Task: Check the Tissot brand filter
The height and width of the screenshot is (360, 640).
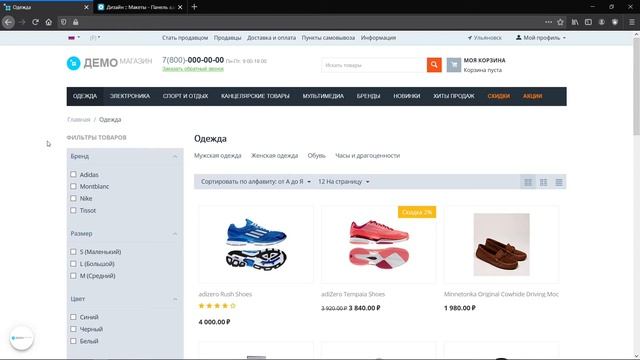Action: [73, 210]
